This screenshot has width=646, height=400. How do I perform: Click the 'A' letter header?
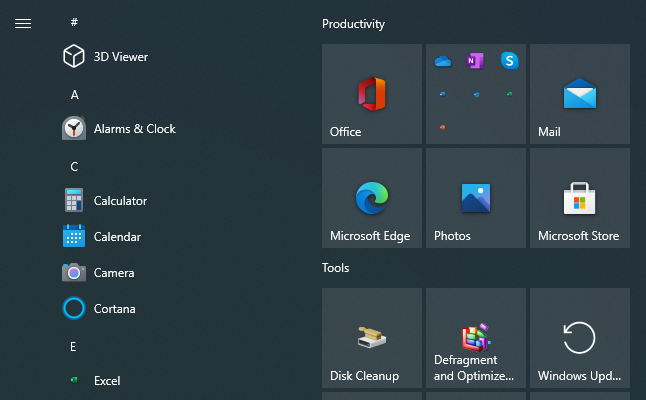75,95
